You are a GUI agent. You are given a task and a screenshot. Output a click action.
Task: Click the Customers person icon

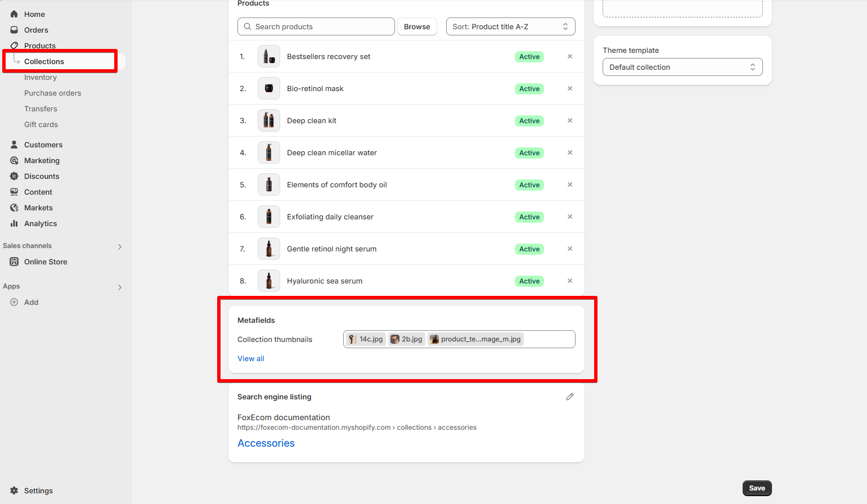click(x=14, y=145)
